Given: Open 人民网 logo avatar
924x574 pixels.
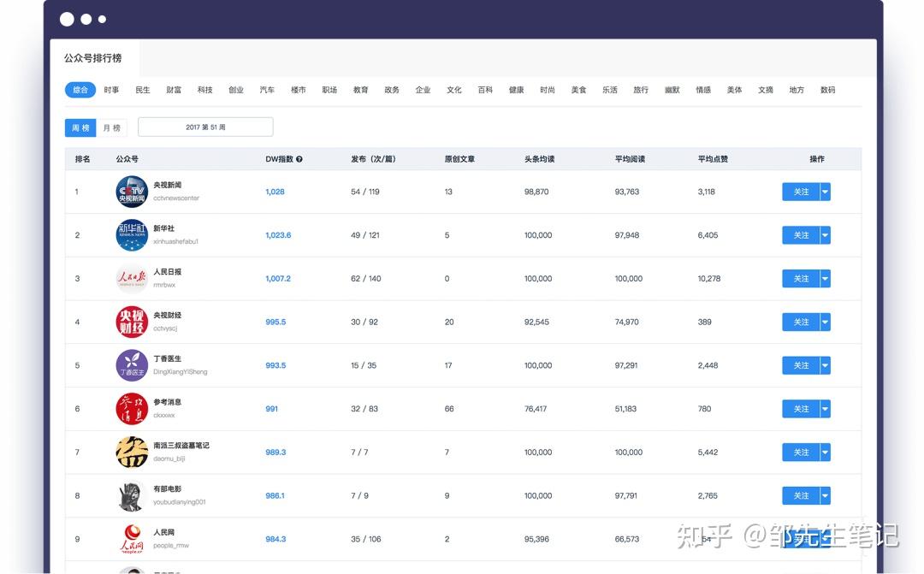Looking at the screenshot, I should click(132, 539).
